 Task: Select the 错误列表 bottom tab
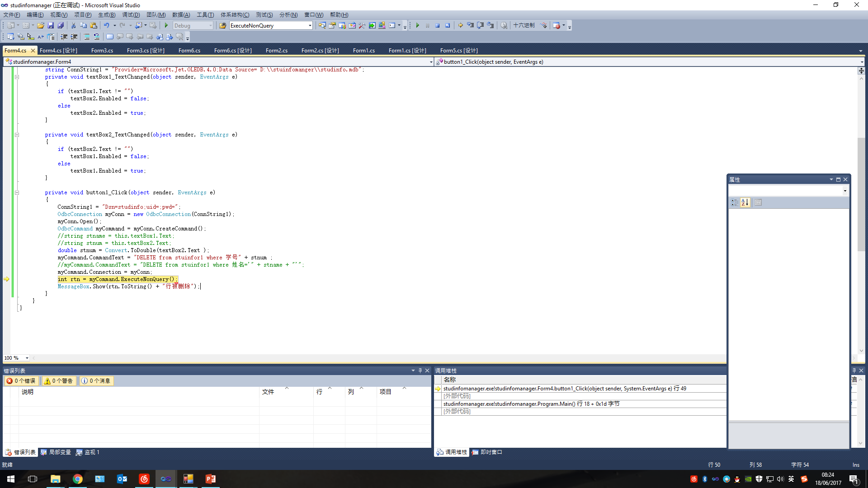[20, 452]
